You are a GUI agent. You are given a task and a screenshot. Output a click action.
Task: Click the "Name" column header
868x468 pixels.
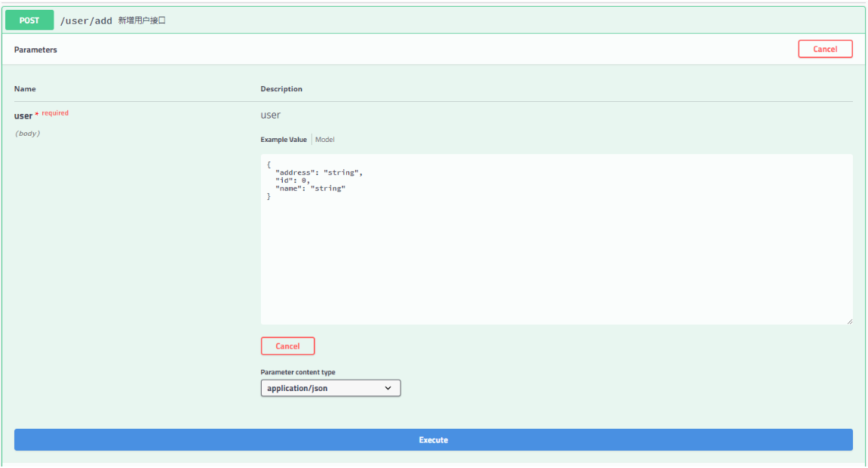[25, 88]
